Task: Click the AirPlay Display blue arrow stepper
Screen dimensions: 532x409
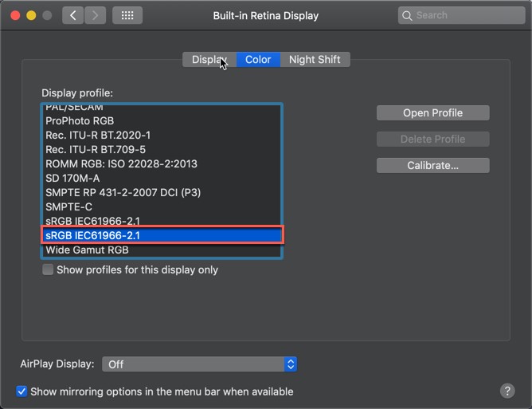Action: pos(291,364)
